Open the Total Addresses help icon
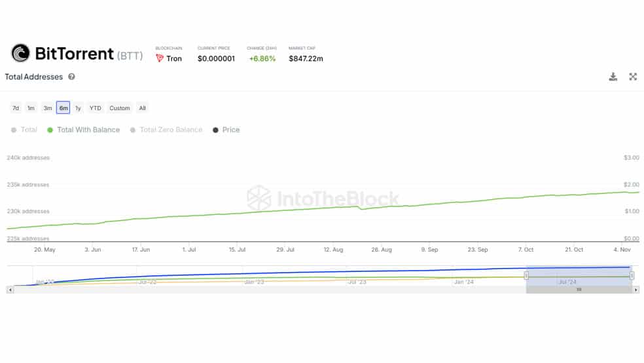The width and height of the screenshot is (644, 363). 71,77
